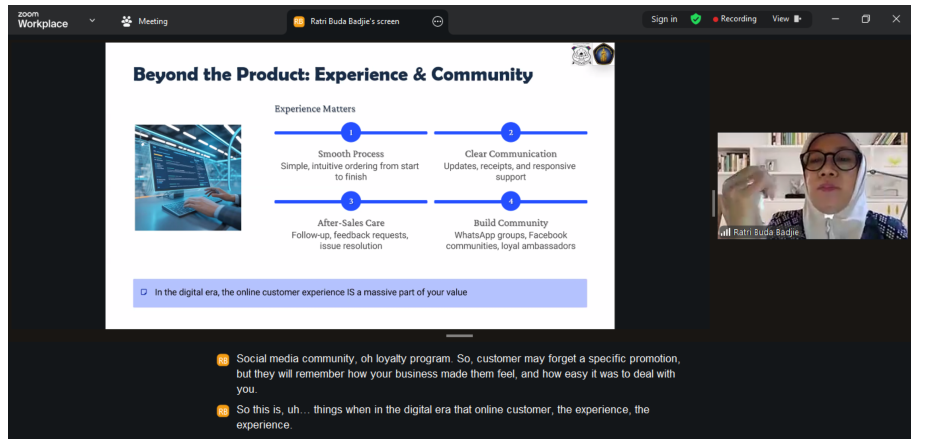Click the caption panel resize handle
943x439 pixels.
point(459,336)
